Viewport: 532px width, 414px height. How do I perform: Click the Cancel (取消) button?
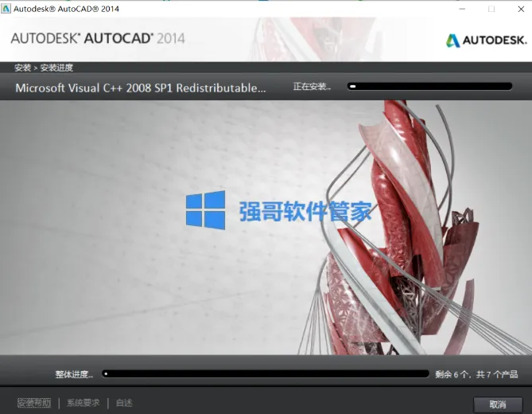click(x=498, y=404)
